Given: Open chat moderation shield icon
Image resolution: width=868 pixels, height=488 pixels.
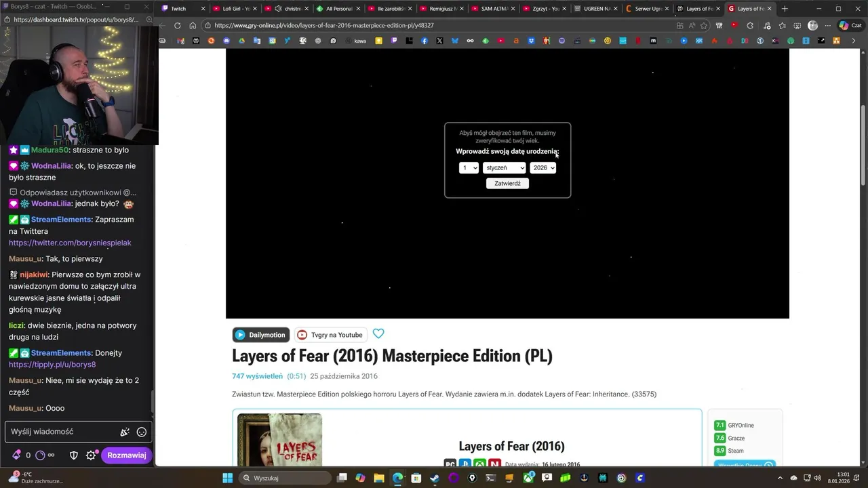Looking at the screenshot, I should tap(74, 455).
